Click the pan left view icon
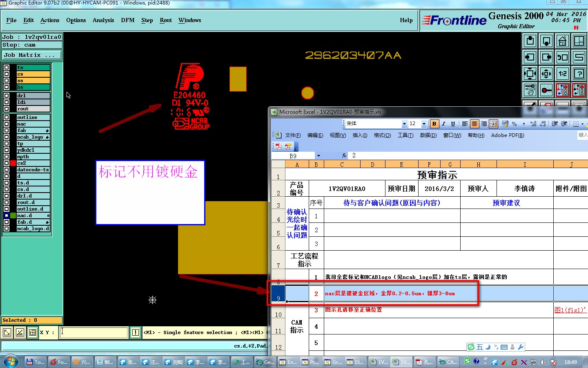This screenshot has height=368, width=588. click(530, 57)
